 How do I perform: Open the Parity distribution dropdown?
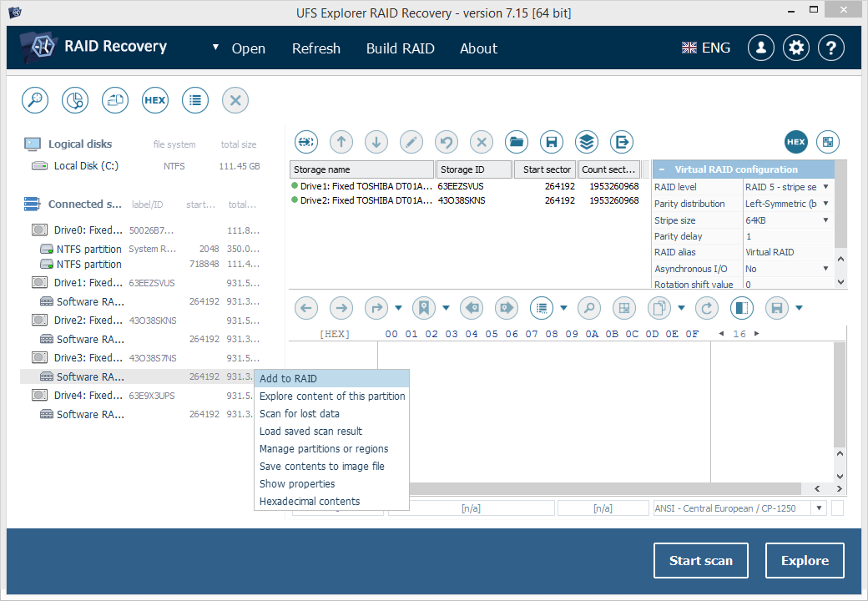pyautogui.click(x=825, y=204)
